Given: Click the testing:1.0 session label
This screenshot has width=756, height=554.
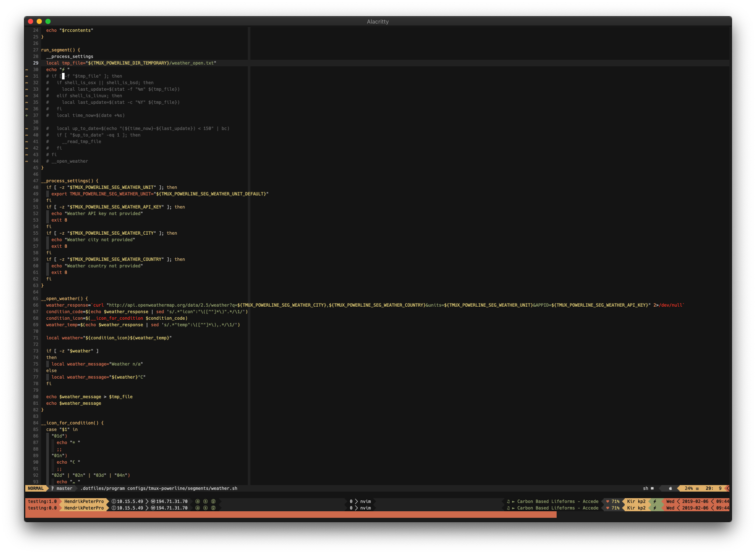Looking at the screenshot, I should pos(42,501).
